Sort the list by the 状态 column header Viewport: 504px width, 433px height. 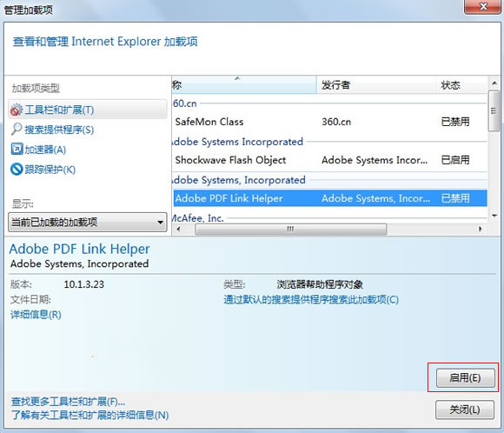pyautogui.click(x=461, y=85)
